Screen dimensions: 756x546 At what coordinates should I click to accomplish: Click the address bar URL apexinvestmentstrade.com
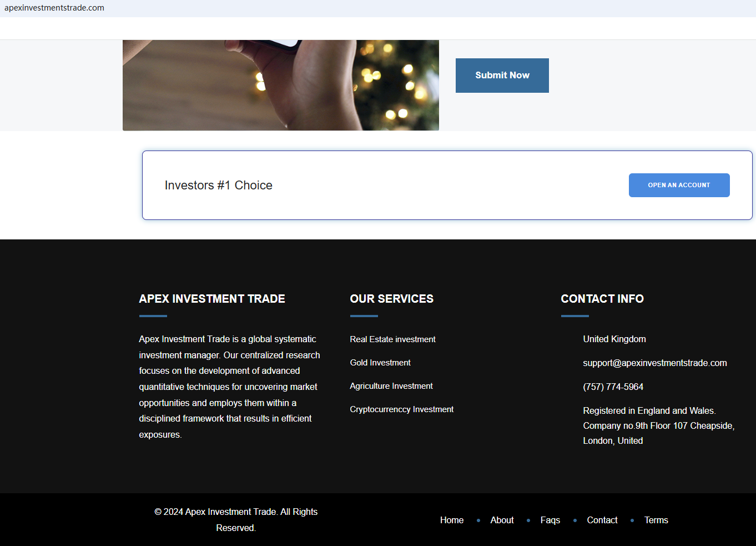54,8
